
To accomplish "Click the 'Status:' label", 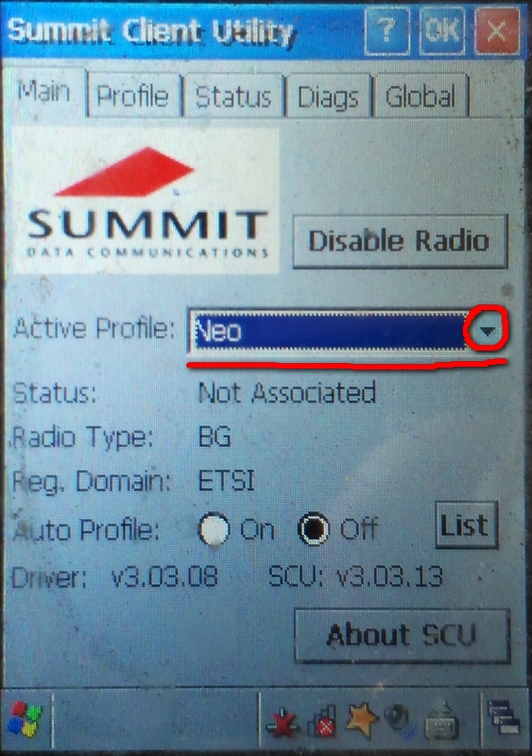I will [54, 393].
